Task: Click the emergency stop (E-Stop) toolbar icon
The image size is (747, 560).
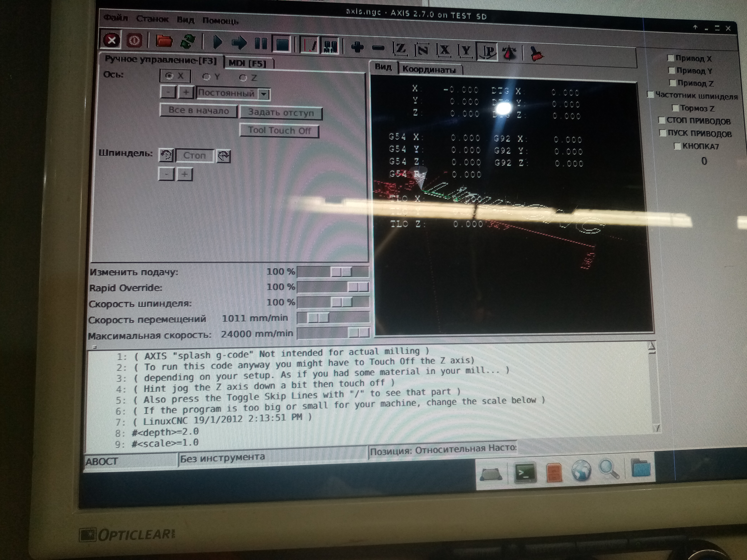Action: point(112,41)
